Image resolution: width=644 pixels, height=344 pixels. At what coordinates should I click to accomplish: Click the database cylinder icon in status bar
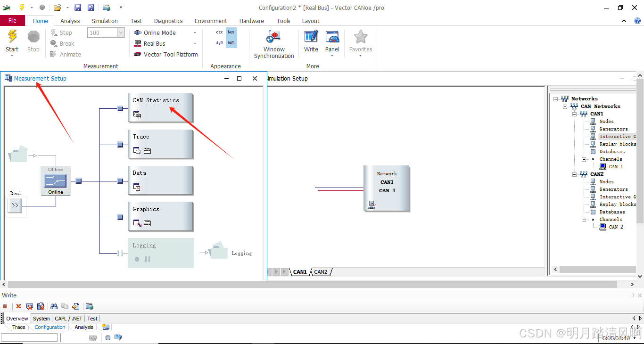tap(108, 337)
